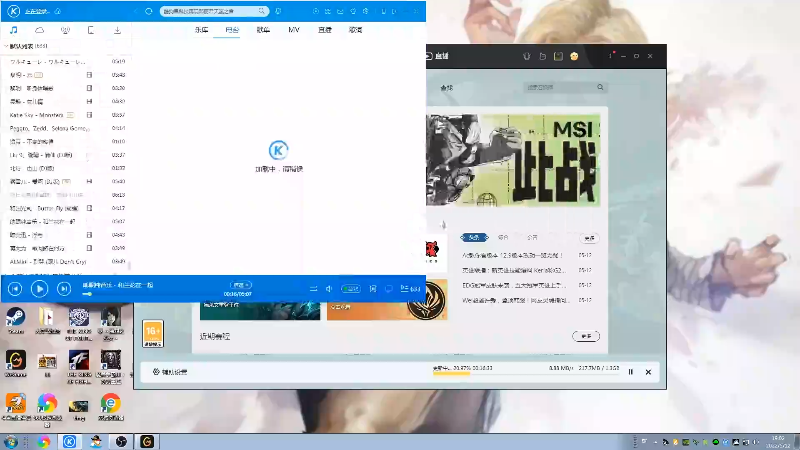The image size is (800, 450).
Task: Open the local music note tab
Action: coord(14,30)
